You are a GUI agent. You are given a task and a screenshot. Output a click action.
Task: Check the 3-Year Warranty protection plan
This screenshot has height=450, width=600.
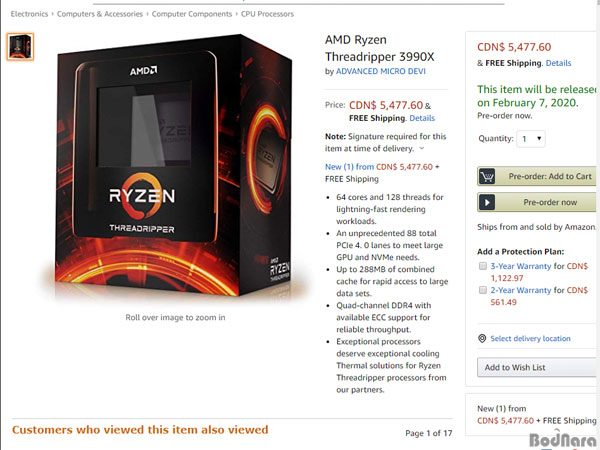[x=483, y=266]
